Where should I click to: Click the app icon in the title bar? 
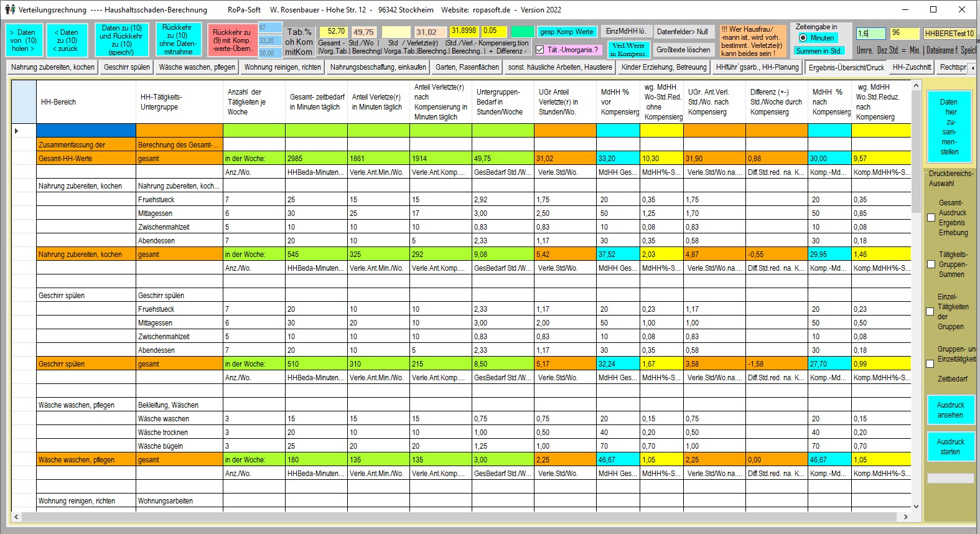10,9
